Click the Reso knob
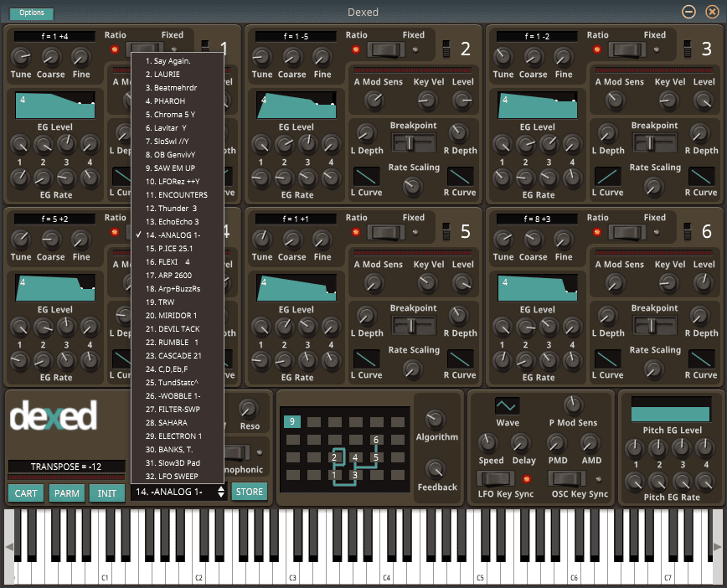727x588 pixels. [249, 409]
